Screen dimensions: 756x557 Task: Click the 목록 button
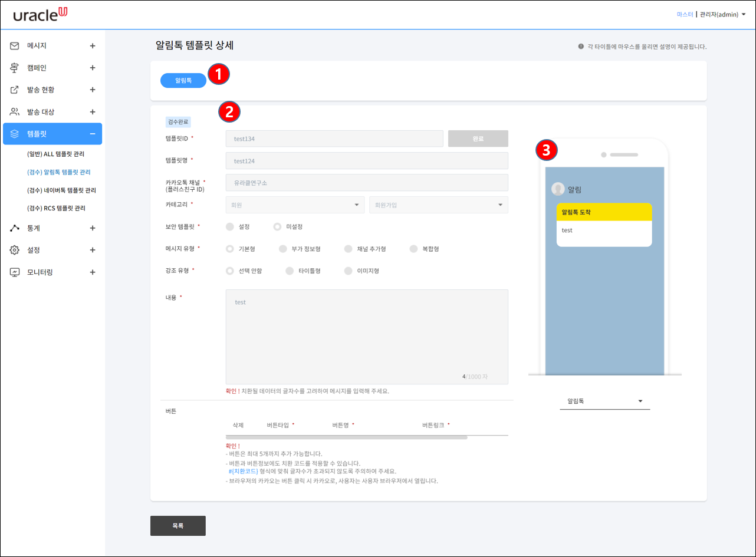tap(178, 526)
